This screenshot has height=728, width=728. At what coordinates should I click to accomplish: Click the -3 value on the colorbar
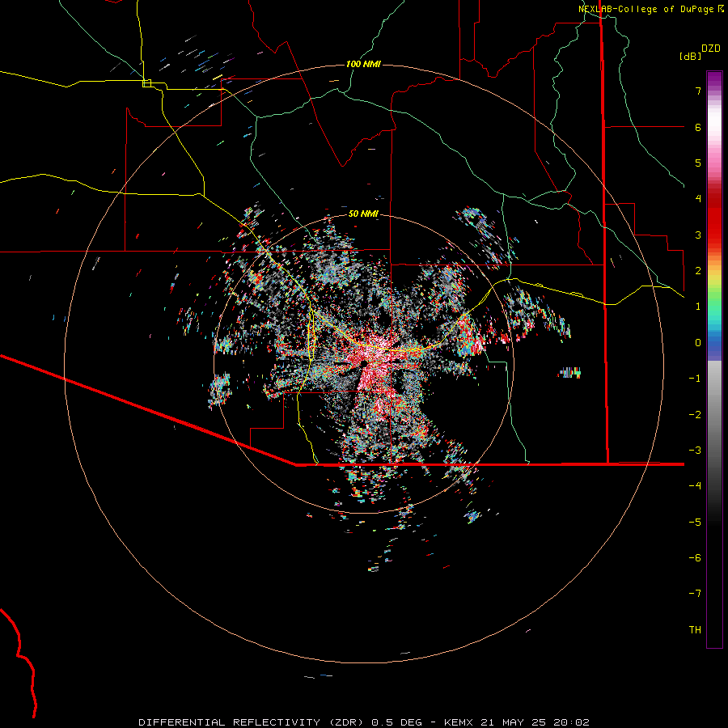point(695,451)
